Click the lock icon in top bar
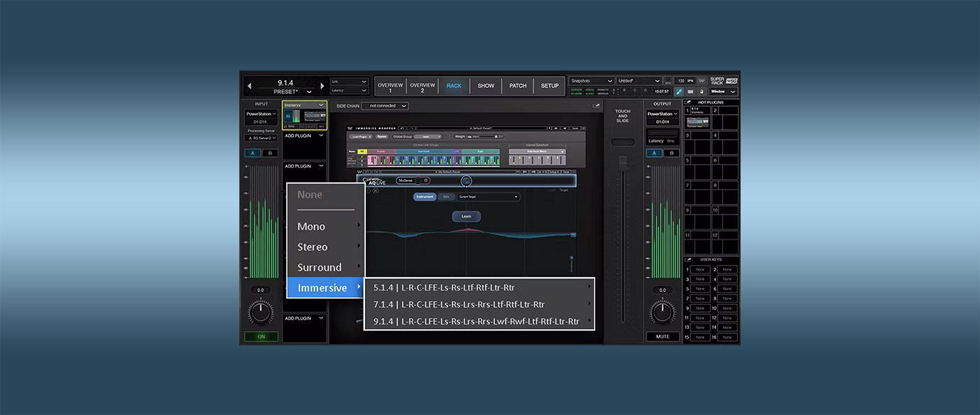 pyautogui.click(x=702, y=91)
